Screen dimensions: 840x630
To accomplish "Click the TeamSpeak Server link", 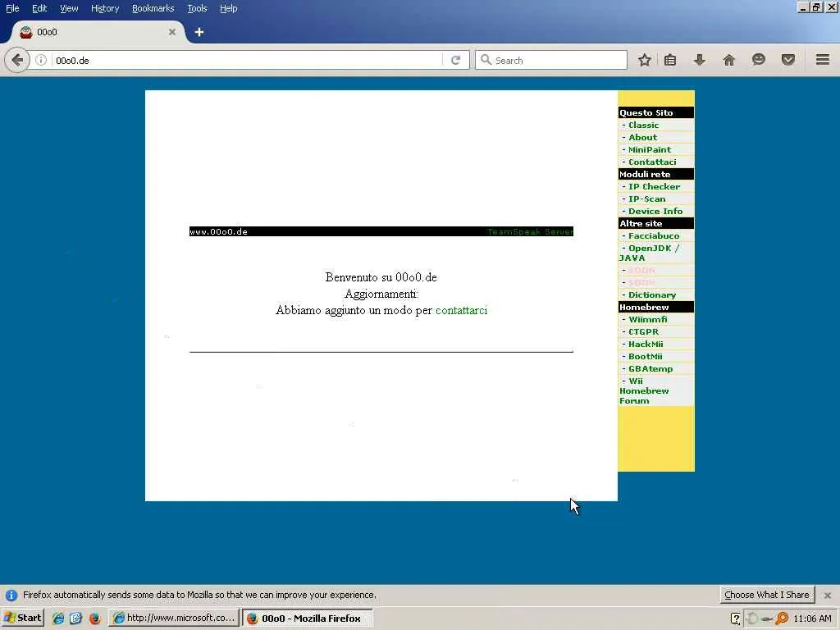I will (530, 231).
